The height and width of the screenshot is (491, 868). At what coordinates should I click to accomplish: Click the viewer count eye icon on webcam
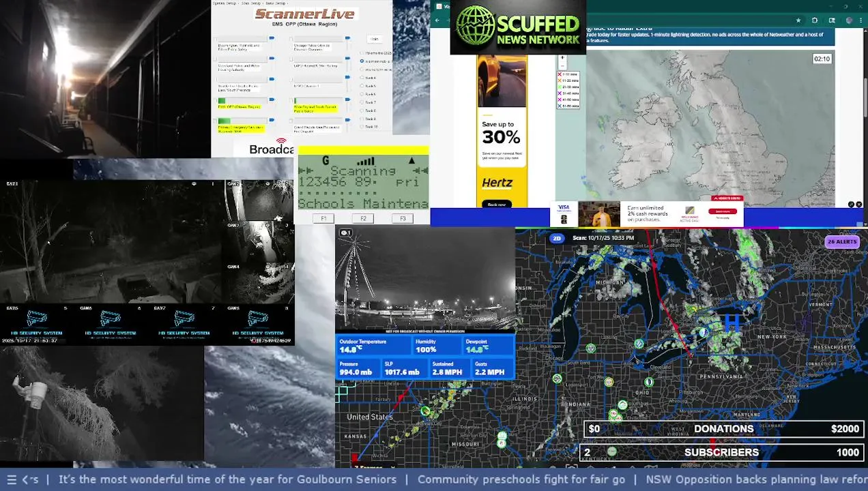coord(345,233)
